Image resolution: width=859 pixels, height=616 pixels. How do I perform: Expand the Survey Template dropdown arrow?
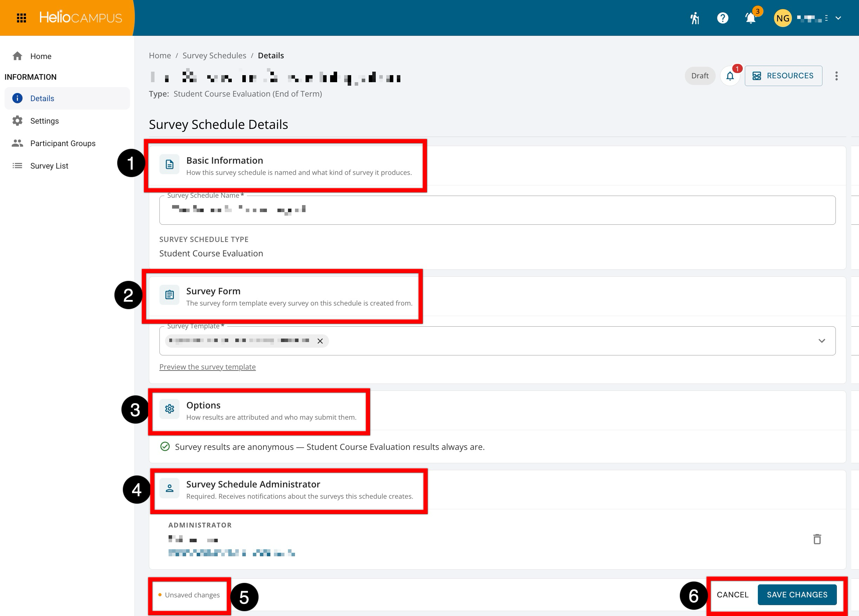[821, 341]
